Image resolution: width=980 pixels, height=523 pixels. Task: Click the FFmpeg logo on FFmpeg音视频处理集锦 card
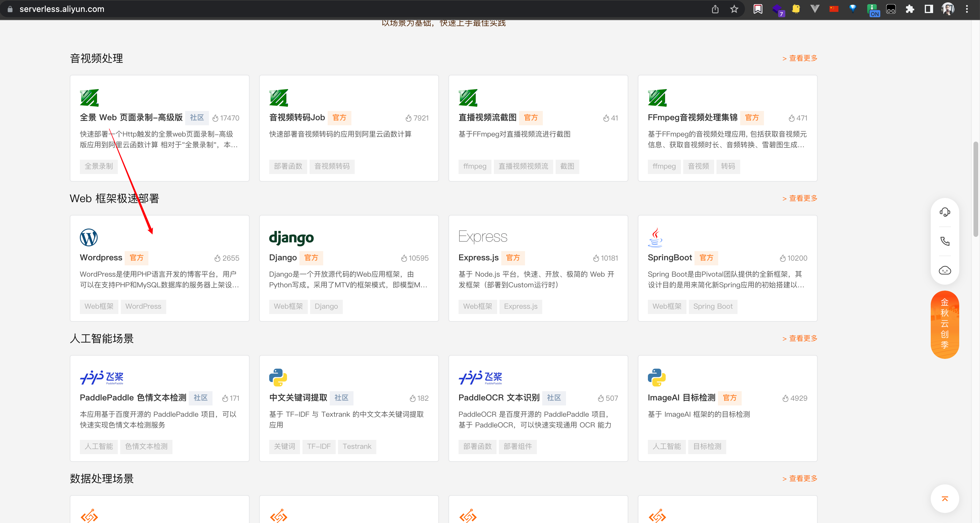coord(657,98)
